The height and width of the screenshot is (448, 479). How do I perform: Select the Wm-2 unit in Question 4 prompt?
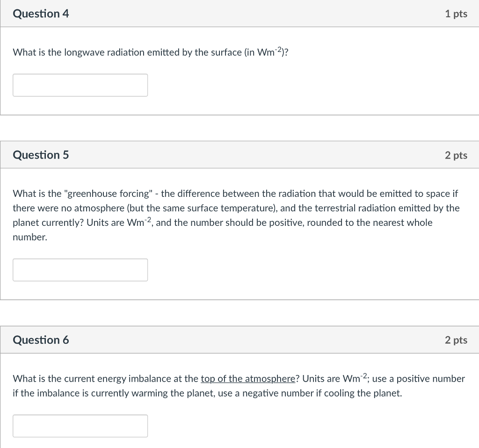point(269,52)
